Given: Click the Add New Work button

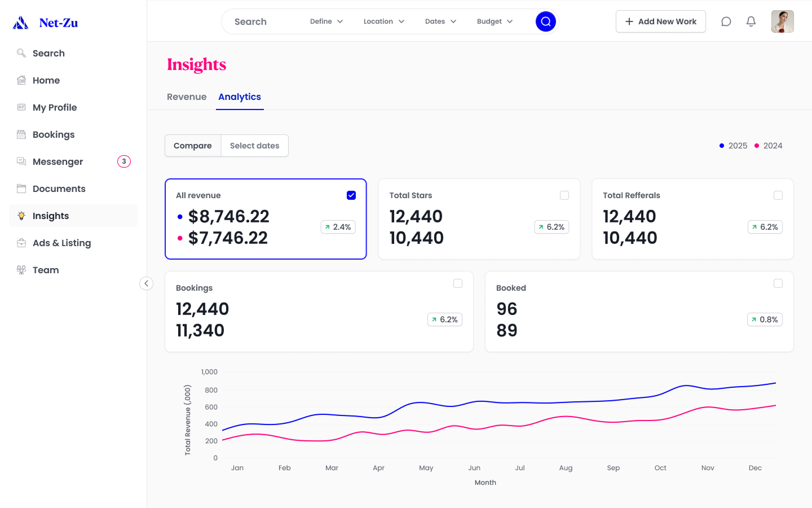Looking at the screenshot, I should [x=660, y=21].
